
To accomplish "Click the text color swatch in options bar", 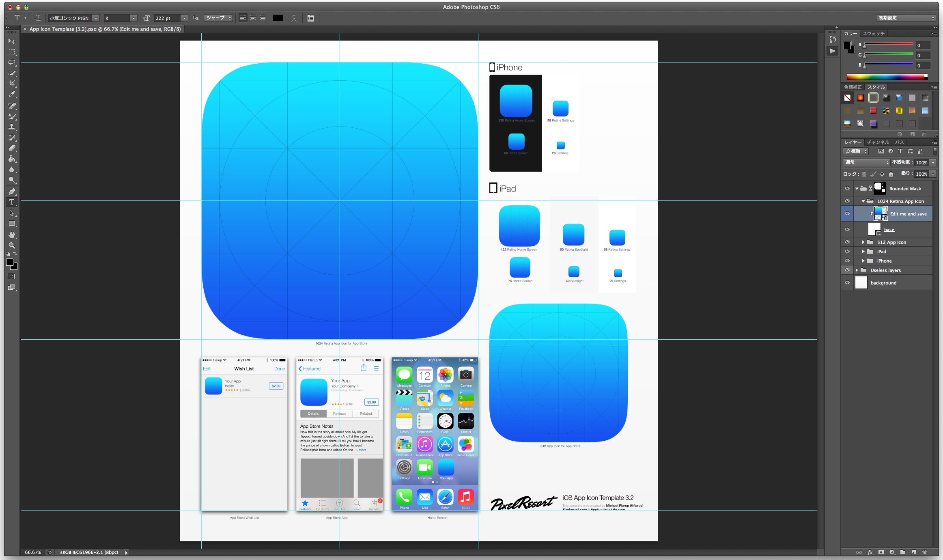I will 278,18.
